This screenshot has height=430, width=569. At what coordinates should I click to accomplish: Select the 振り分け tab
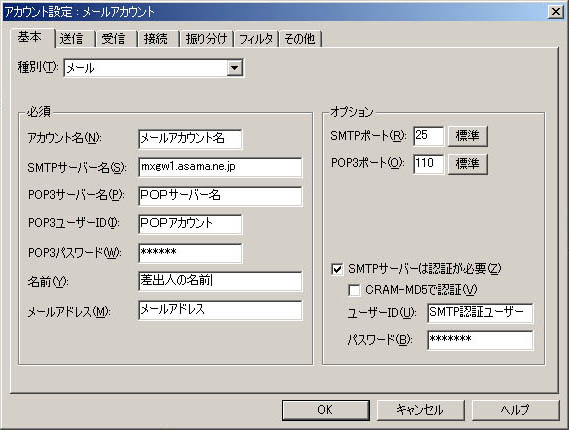(x=206, y=38)
